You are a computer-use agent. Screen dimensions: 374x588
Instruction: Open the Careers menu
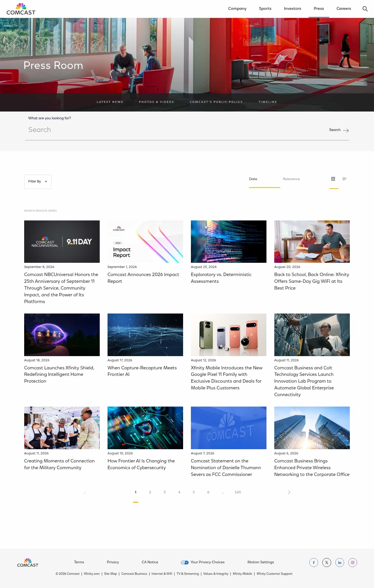(x=344, y=9)
